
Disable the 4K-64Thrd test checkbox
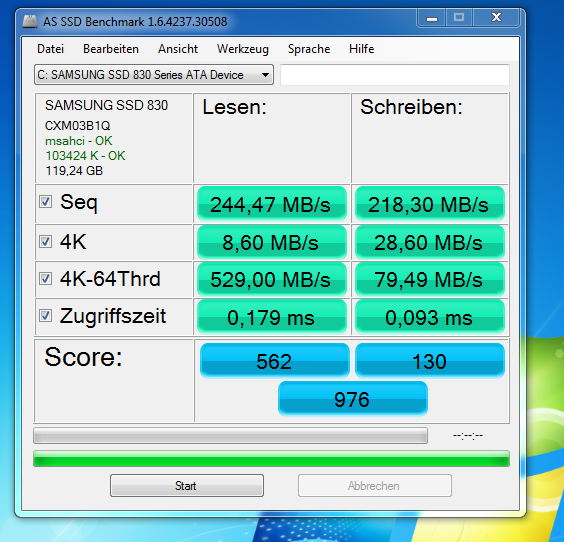pos(45,279)
